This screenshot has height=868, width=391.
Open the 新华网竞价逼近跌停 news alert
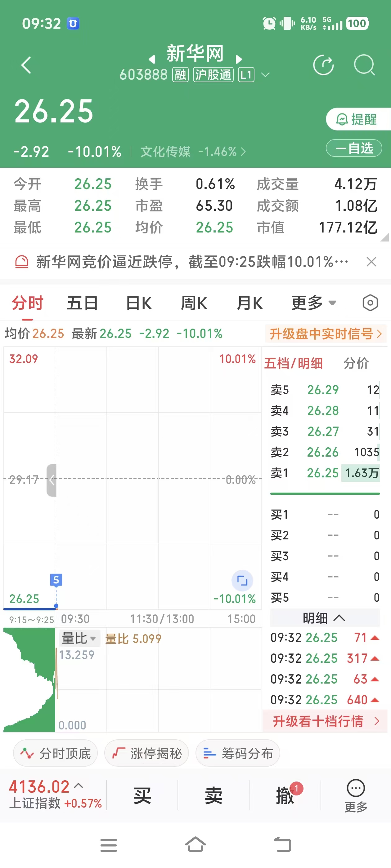pos(192,261)
